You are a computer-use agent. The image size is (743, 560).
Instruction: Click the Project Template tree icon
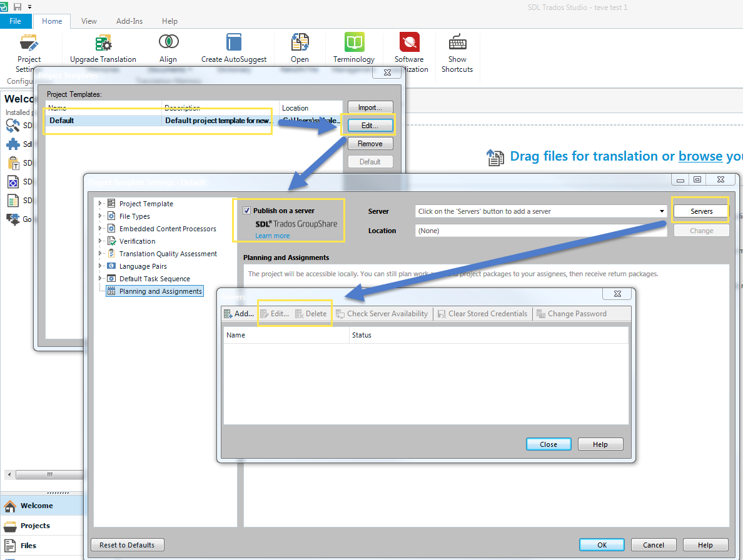[111, 204]
